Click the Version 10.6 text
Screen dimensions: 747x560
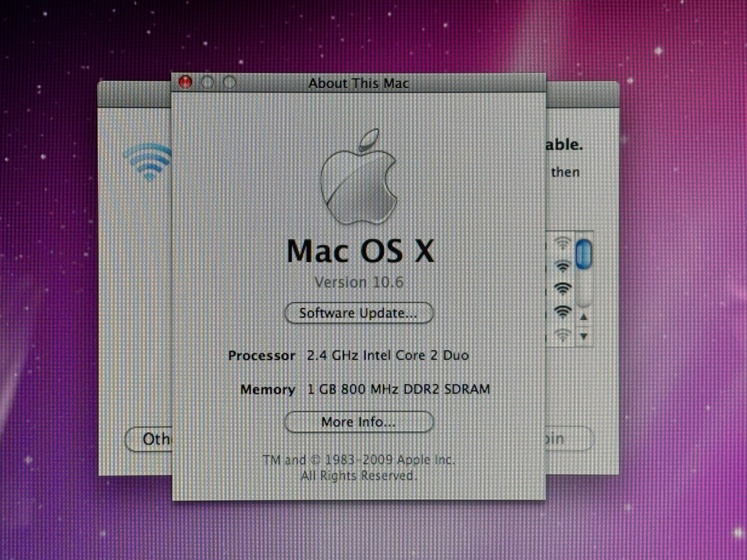pos(359,282)
